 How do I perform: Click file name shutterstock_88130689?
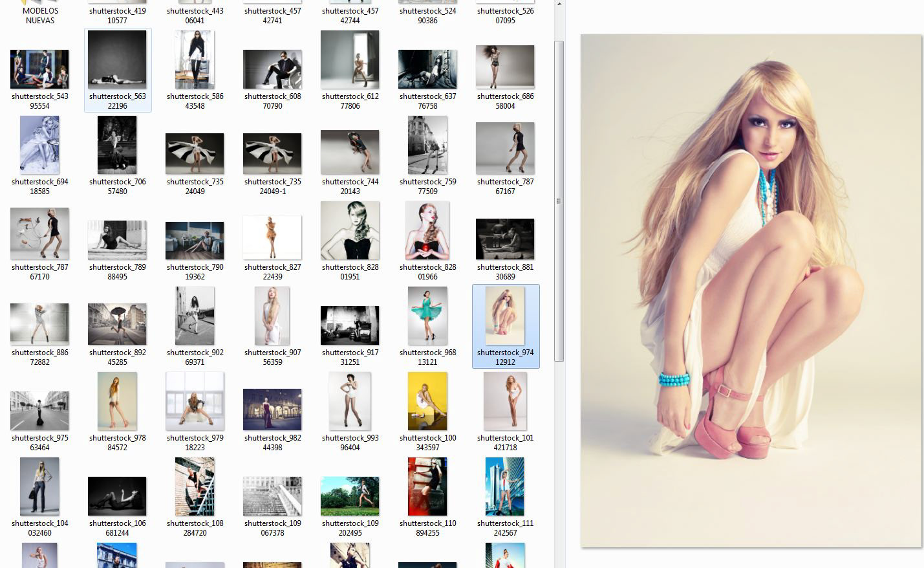point(505,272)
